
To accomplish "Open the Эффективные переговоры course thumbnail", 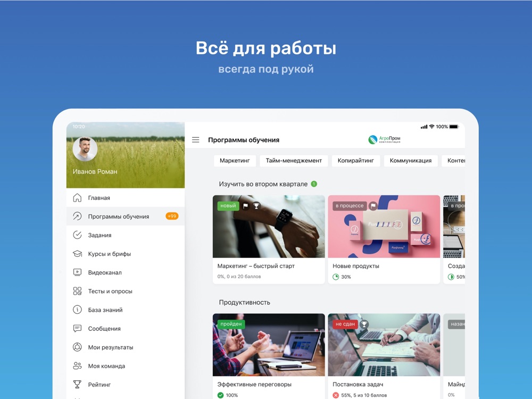I will pyautogui.click(x=269, y=345).
